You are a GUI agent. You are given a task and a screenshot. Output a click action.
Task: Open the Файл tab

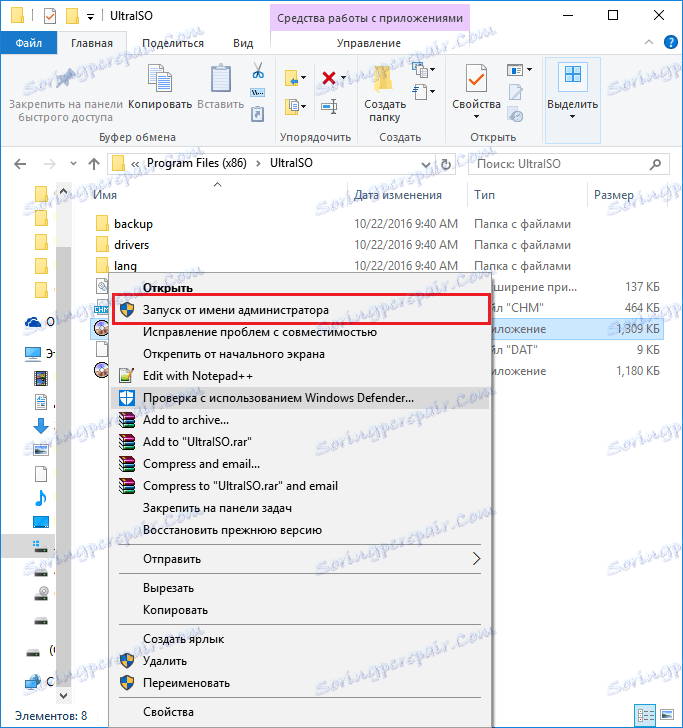coord(29,43)
